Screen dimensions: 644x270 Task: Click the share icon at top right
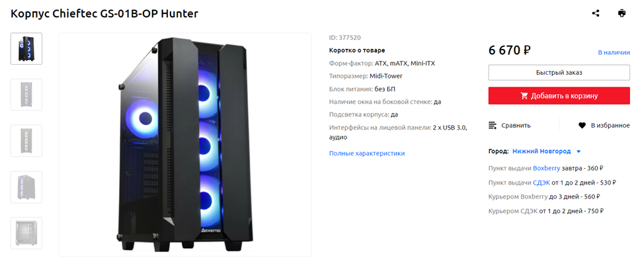pyautogui.click(x=596, y=13)
